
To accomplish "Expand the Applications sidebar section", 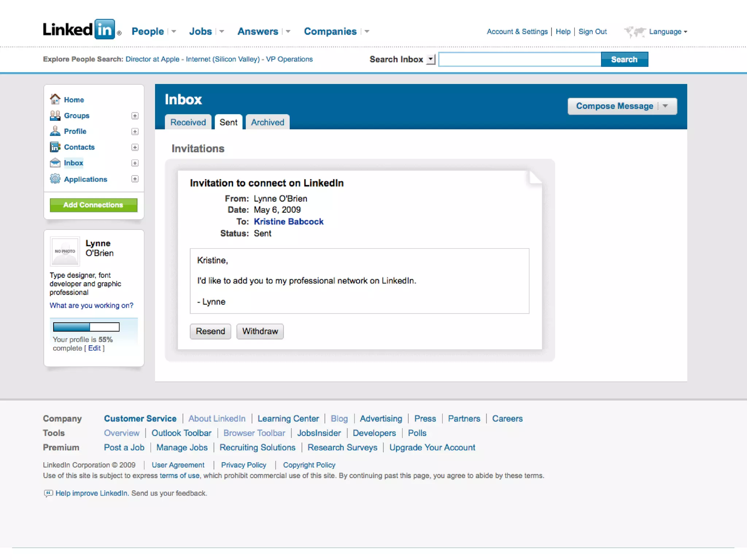I will click(135, 179).
